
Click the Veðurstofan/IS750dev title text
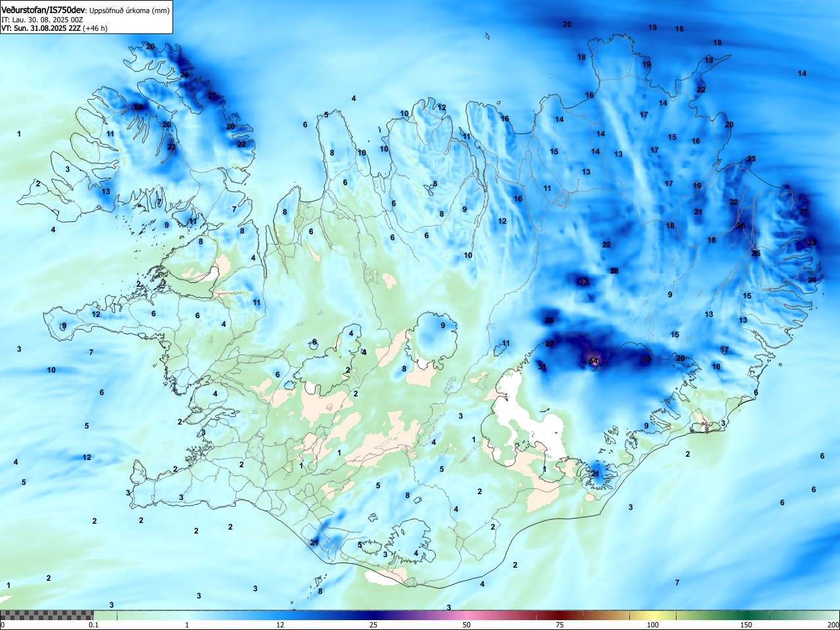point(43,10)
